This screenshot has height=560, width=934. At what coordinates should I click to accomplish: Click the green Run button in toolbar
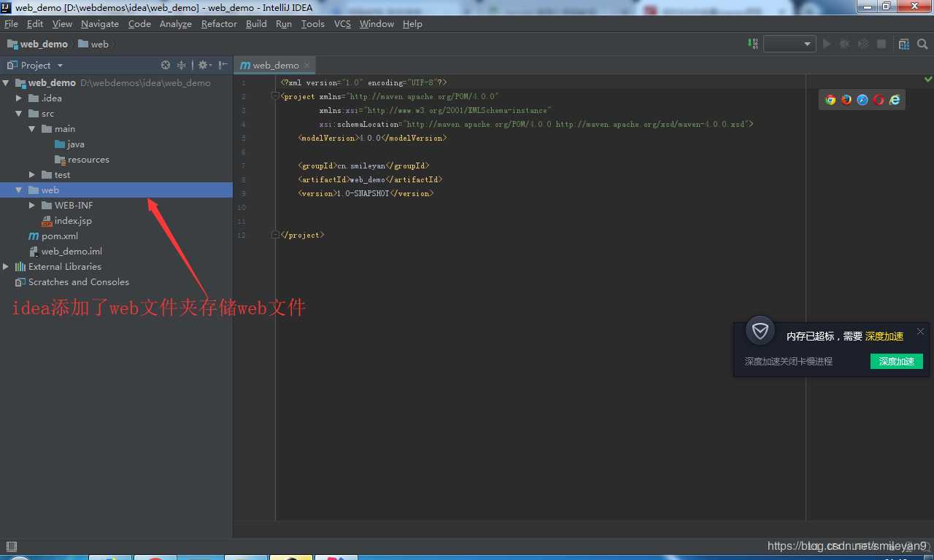827,44
